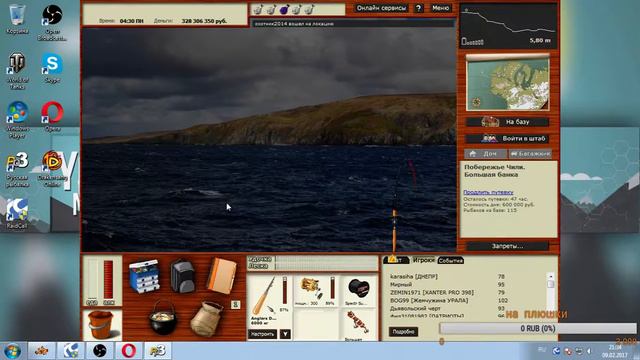Viewport: 640px width, 360px height.
Task: Click the depth profile chart
Action: (508, 26)
